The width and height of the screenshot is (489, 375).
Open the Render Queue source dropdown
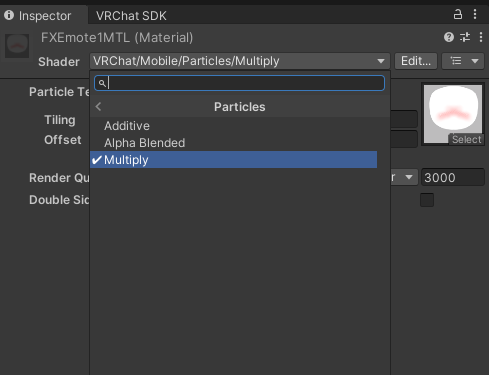point(404,177)
